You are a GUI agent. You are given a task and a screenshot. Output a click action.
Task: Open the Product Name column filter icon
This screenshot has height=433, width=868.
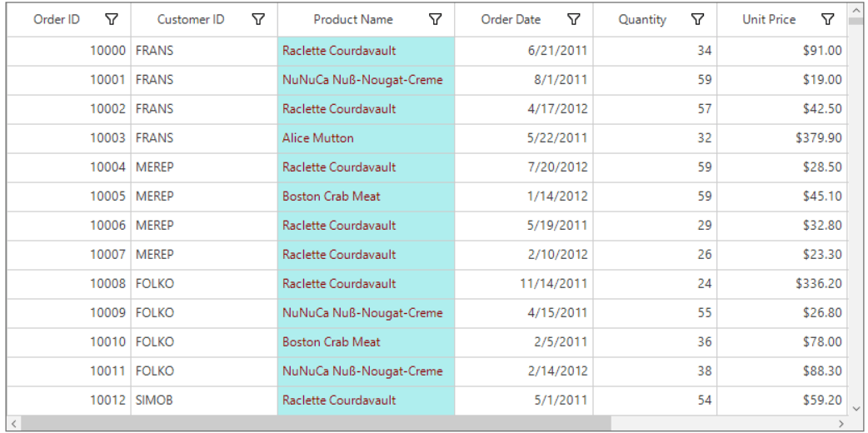[436, 19]
